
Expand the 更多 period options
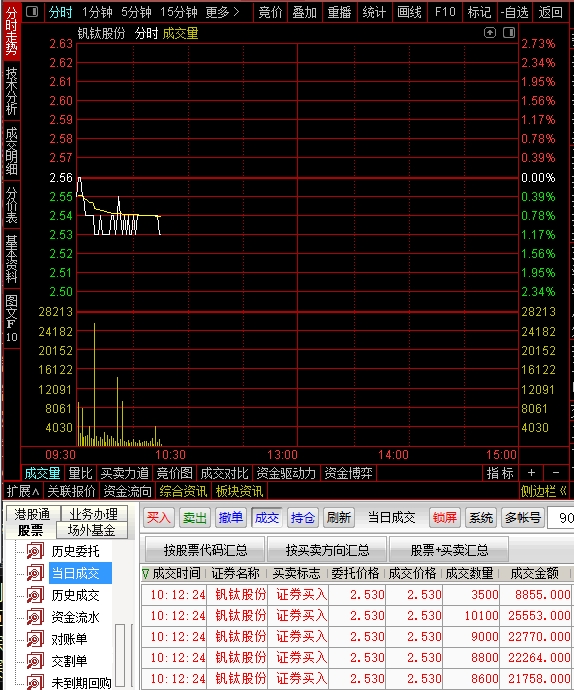[223, 12]
